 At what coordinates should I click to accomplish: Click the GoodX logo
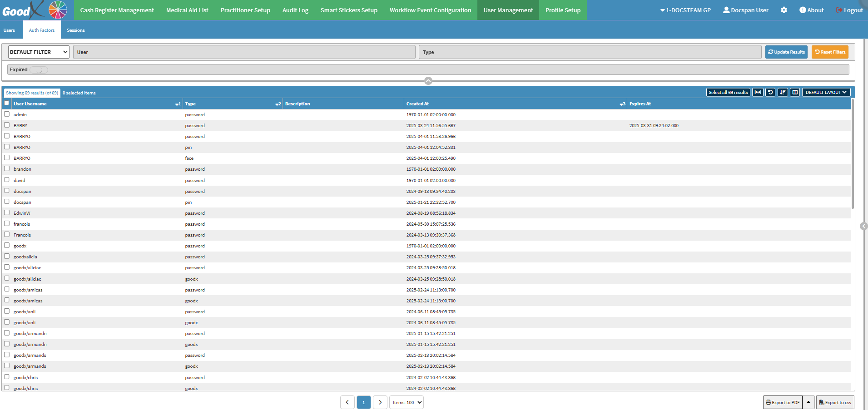[23, 10]
